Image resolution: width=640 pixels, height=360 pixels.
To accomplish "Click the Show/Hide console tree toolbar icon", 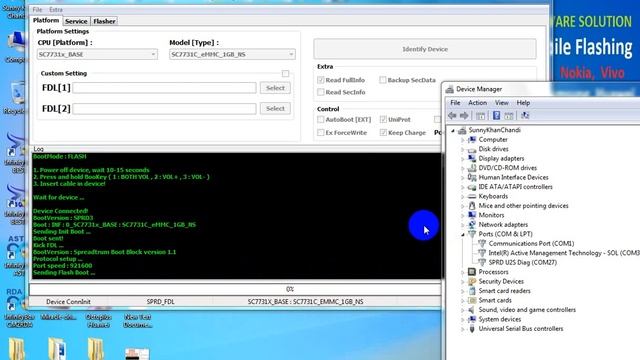I will click(x=480, y=116).
